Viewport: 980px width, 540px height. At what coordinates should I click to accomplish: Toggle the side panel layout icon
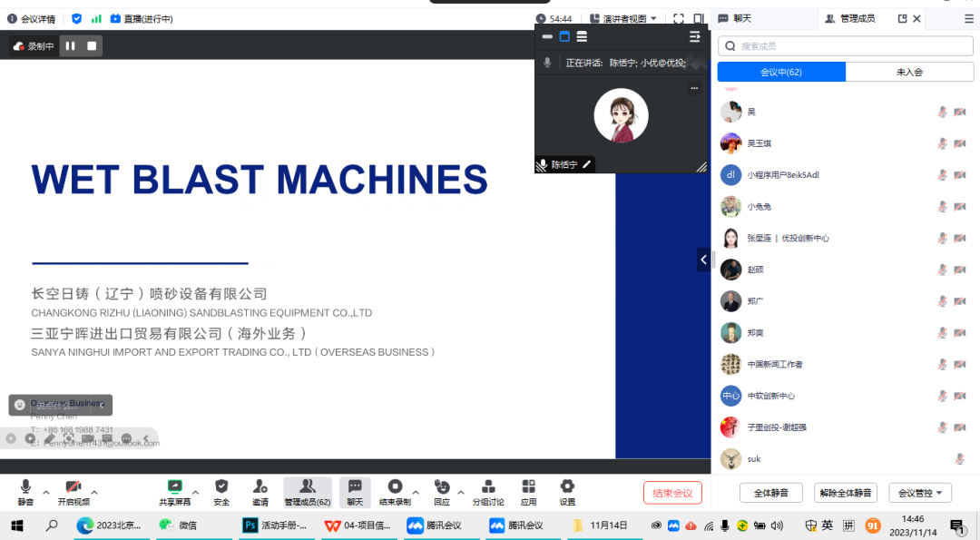[699, 19]
